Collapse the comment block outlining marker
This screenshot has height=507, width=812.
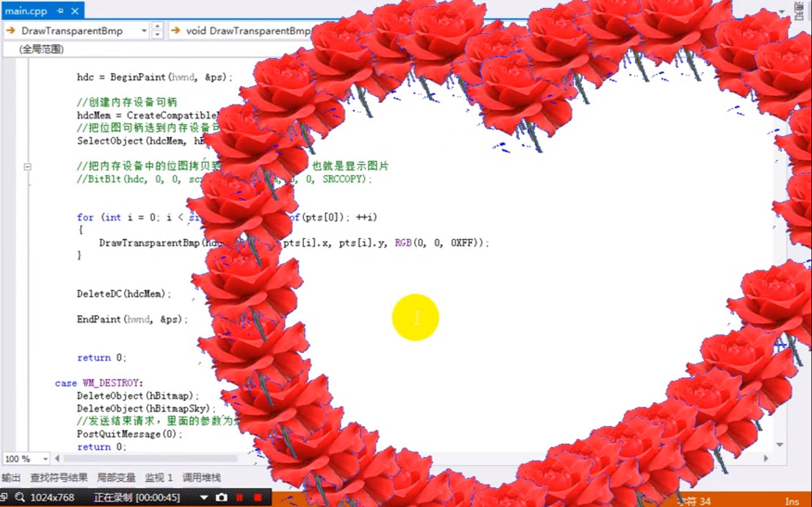[x=27, y=167]
